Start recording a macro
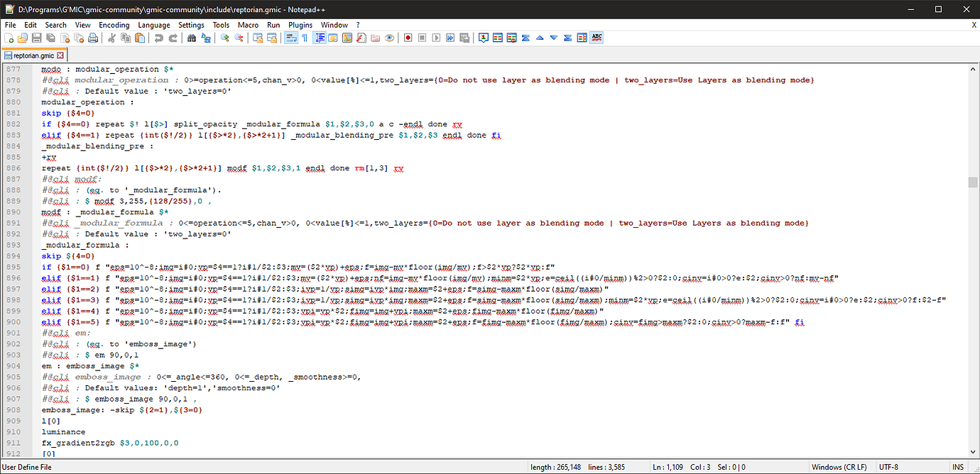 point(408,38)
